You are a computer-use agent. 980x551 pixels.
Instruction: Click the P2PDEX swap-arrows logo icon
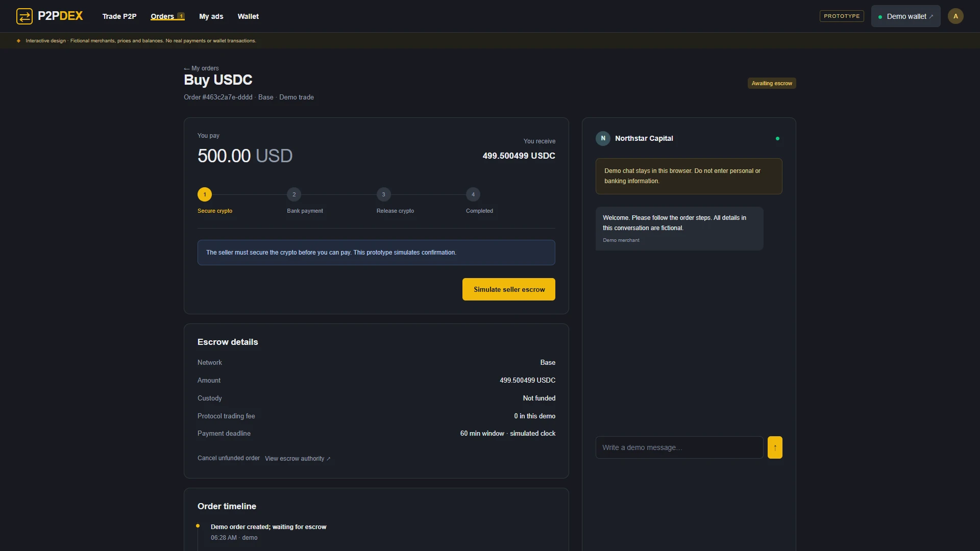[x=24, y=16]
